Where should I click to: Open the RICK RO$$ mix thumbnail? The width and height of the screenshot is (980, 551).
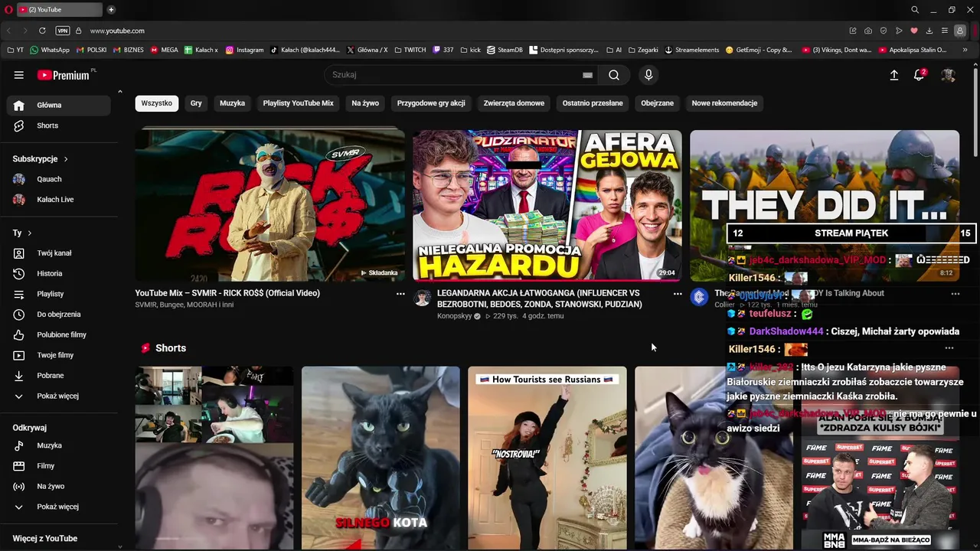270,205
